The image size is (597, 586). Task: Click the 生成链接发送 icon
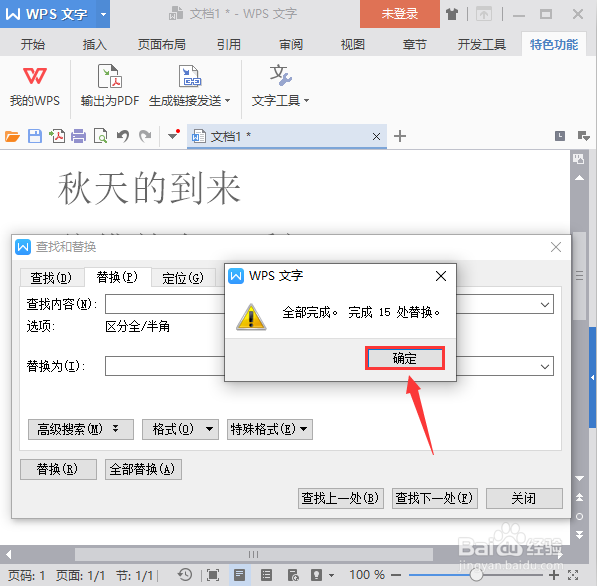click(x=190, y=76)
